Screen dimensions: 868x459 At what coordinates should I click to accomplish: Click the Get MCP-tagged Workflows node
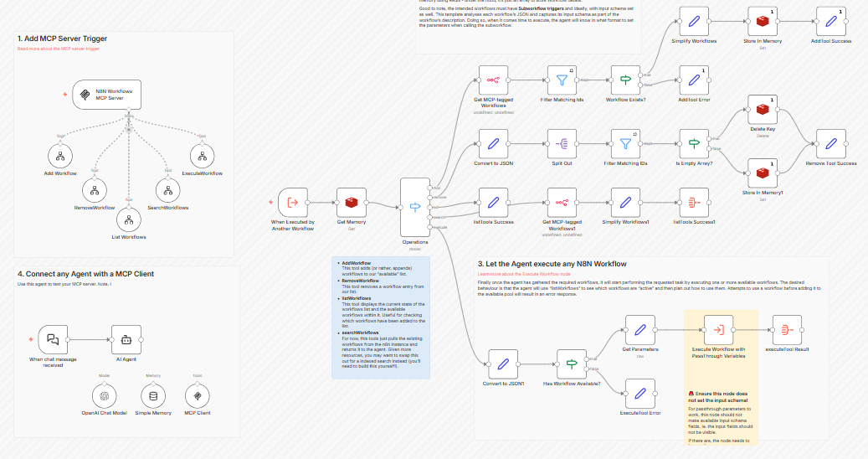coord(493,80)
